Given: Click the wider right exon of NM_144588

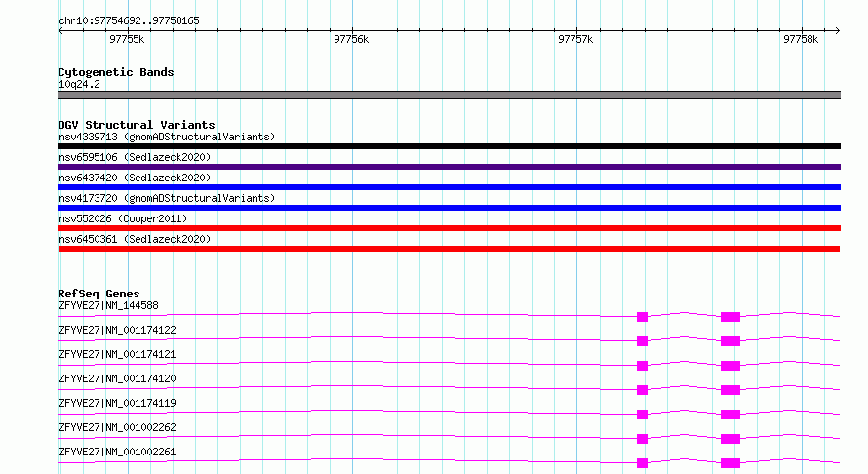Looking at the screenshot, I should (x=730, y=317).
